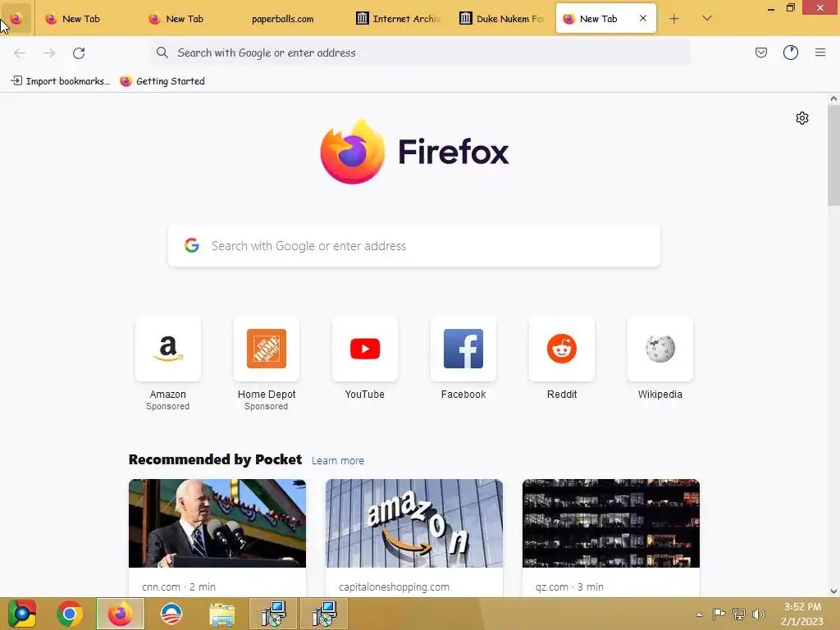Screen dimensions: 840x630
Task: Launch Google Chrome from the taskbar
Action: (x=70, y=614)
